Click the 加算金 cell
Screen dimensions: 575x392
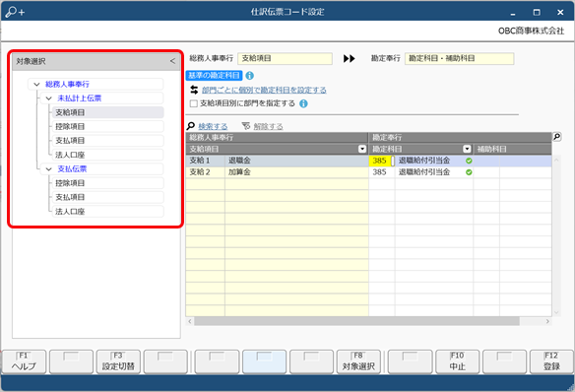tap(296, 172)
